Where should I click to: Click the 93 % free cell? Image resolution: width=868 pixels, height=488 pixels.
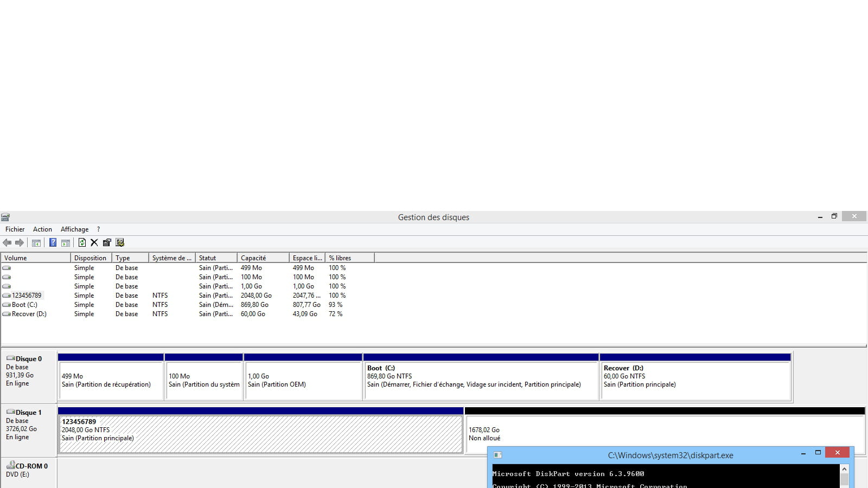tap(335, 305)
